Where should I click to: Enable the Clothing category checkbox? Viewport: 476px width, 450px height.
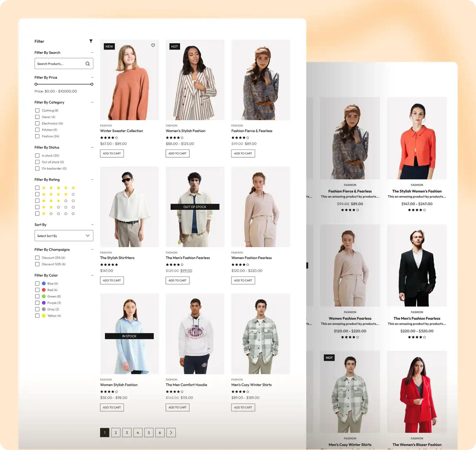pos(37,110)
